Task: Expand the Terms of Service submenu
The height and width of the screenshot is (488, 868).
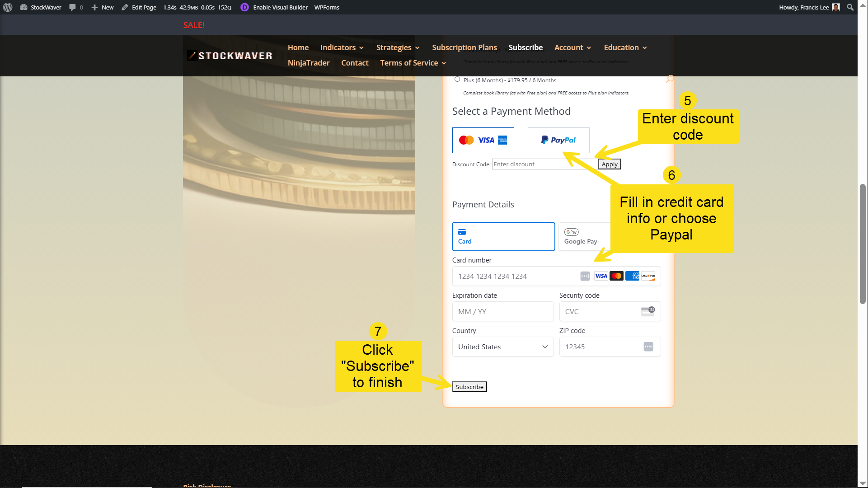Action: tap(413, 63)
